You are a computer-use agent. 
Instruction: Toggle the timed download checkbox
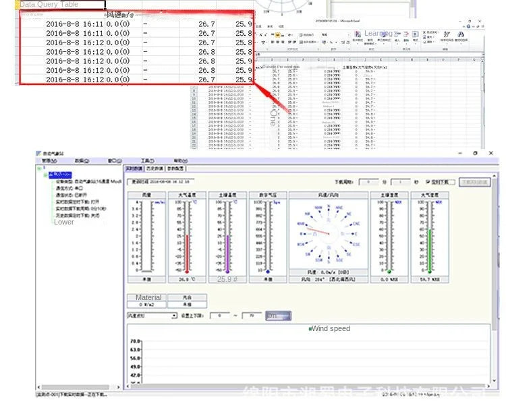[x=428, y=182]
